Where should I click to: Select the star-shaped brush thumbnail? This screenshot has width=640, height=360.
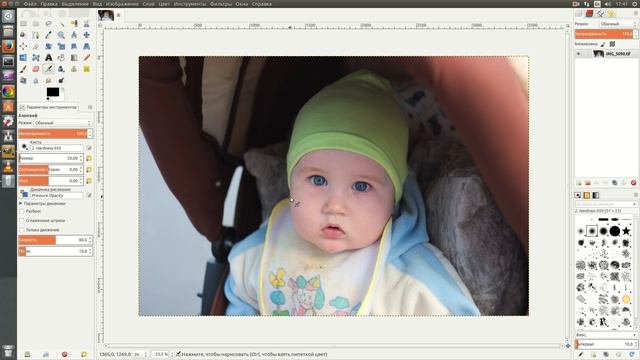(x=626, y=231)
